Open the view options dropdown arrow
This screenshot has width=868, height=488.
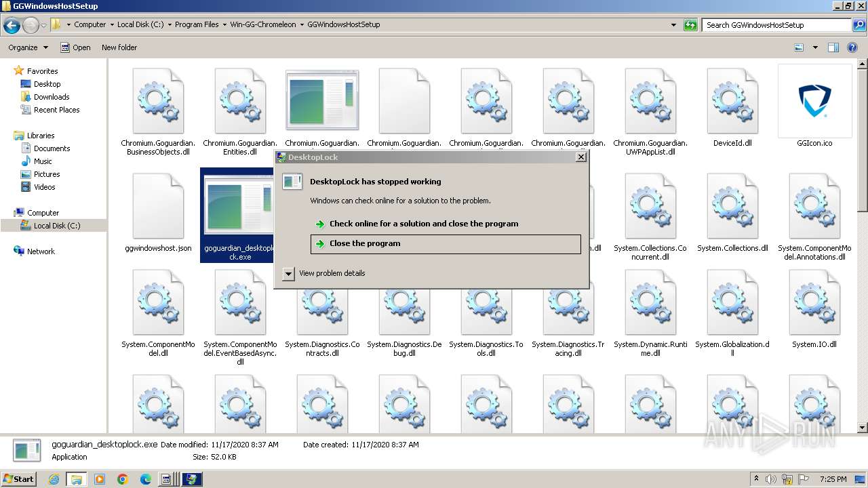click(815, 47)
